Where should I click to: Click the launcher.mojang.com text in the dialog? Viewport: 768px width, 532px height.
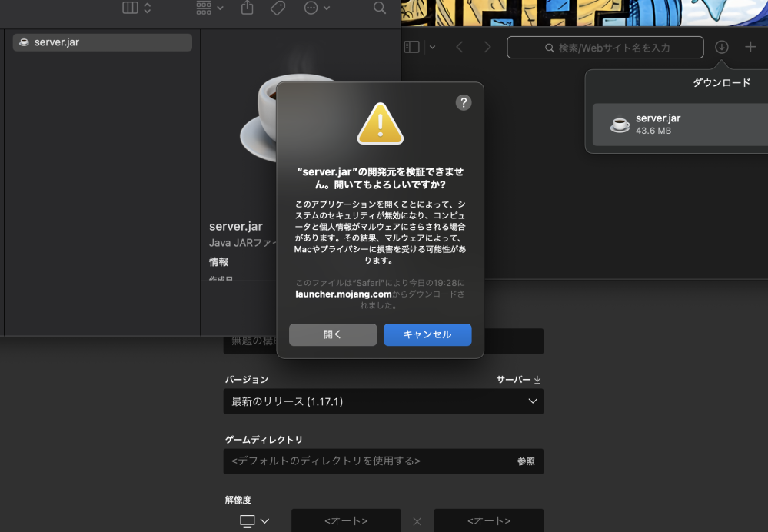[344, 294]
